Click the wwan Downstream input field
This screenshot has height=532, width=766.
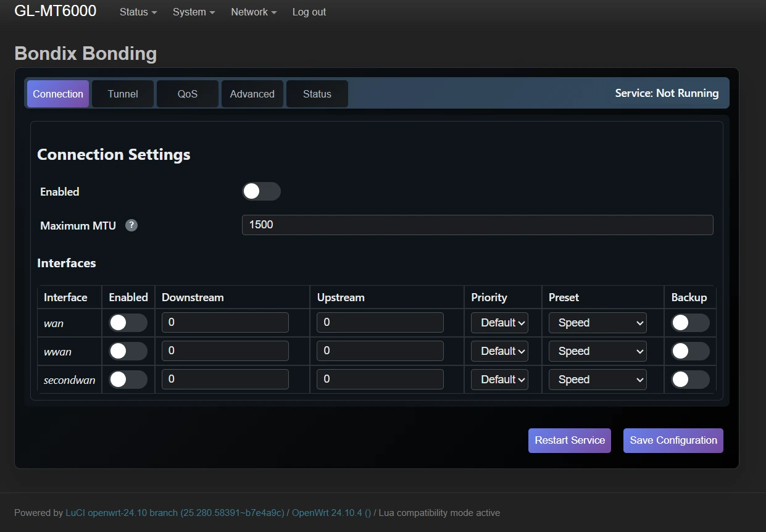tap(225, 351)
